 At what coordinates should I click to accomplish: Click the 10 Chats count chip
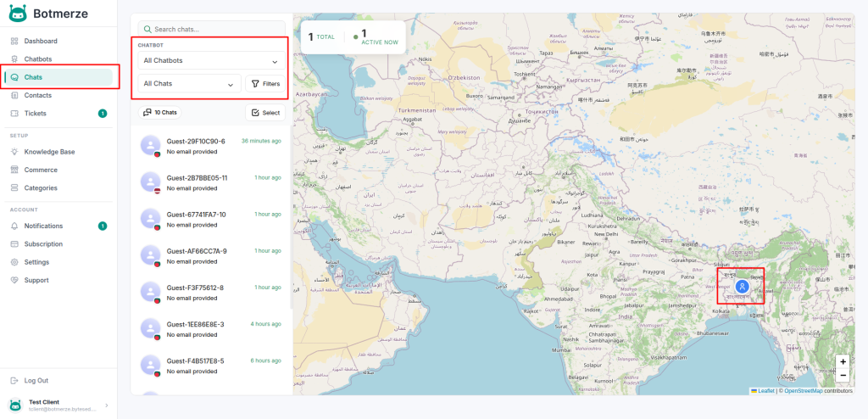tap(160, 113)
